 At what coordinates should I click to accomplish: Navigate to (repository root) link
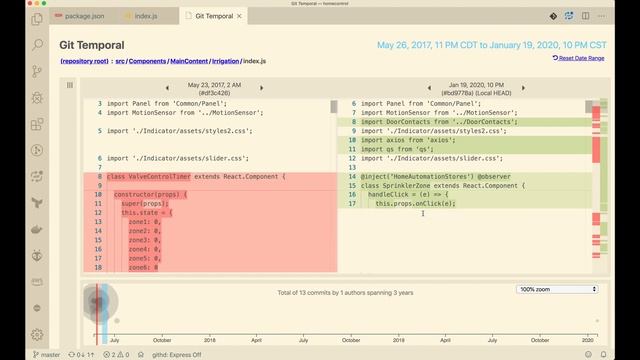(x=84, y=61)
